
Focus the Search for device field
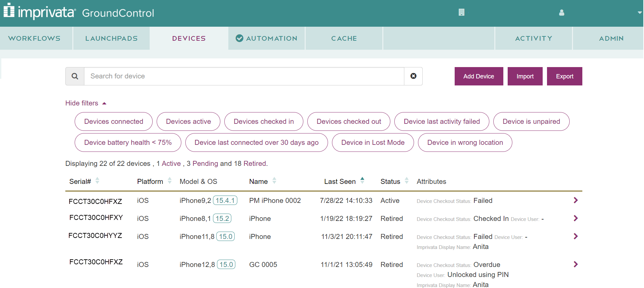click(244, 76)
